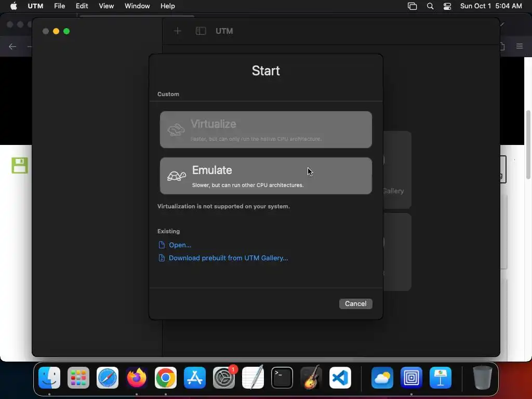Click the back arrow in browser window behind
The width and height of the screenshot is (532, 399).
12,46
